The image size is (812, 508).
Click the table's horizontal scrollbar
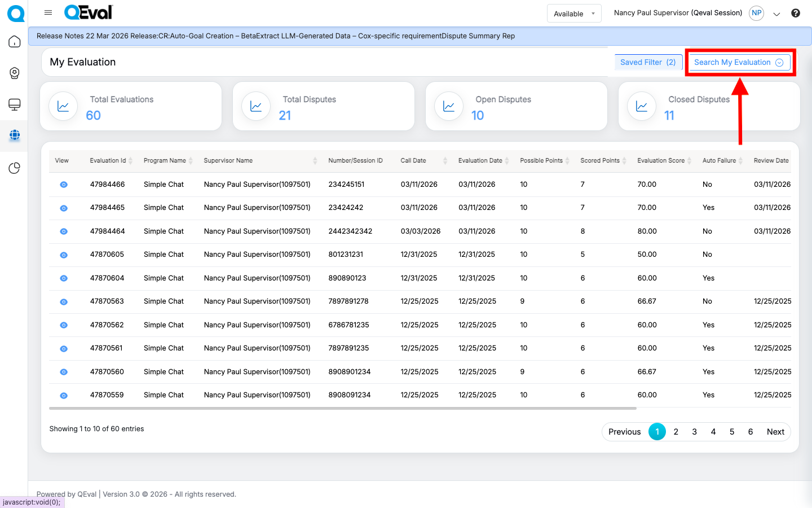(342, 408)
